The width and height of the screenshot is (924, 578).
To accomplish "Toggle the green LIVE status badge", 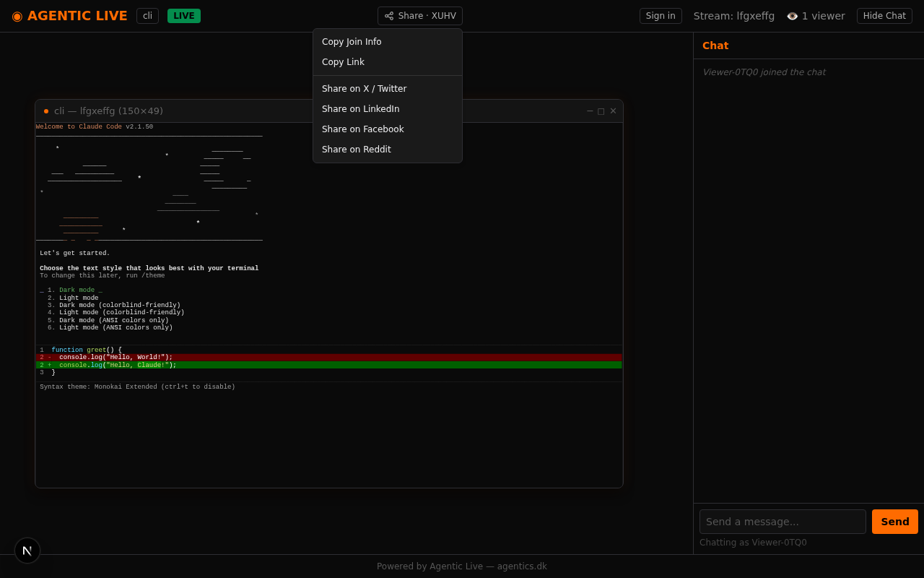I will coord(184,16).
